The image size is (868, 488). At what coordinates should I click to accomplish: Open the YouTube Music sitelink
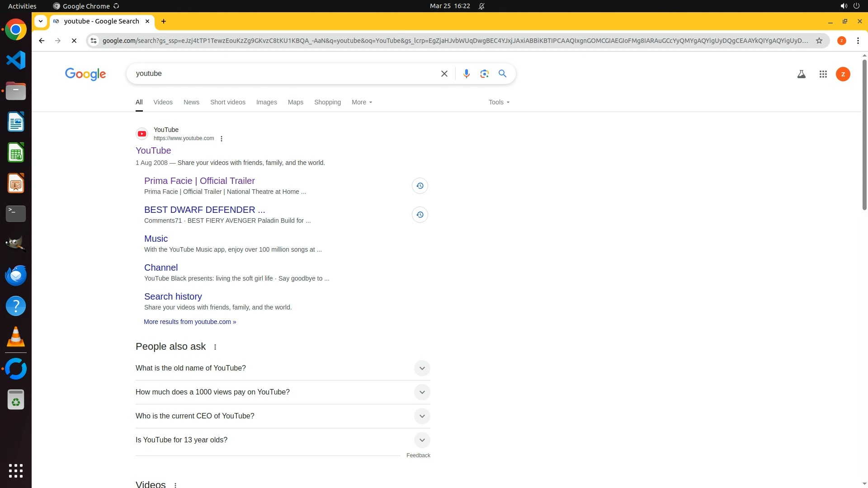(156, 239)
